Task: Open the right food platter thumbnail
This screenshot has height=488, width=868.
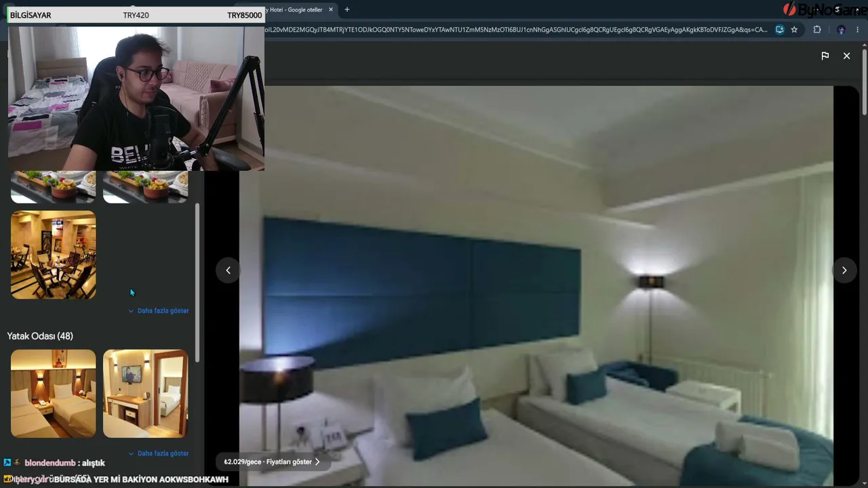Action: [145, 186]
